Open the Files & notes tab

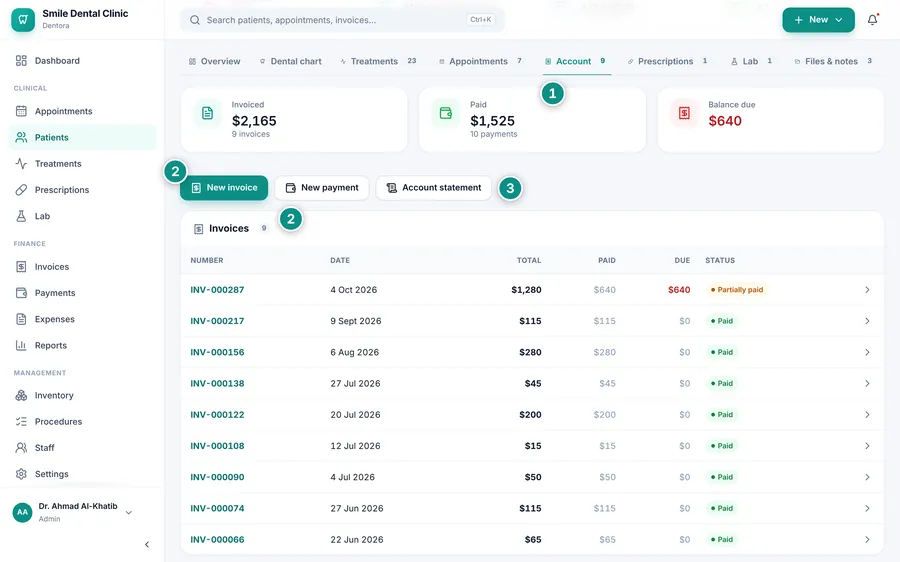833,61
